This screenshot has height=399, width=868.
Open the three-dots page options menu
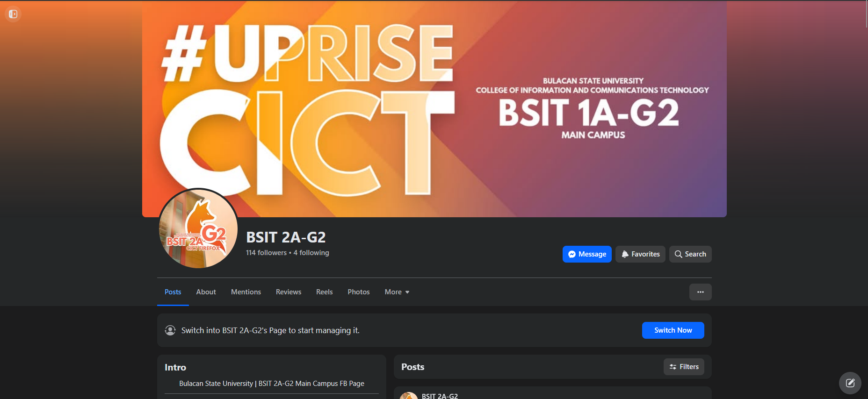pos(700,292)
